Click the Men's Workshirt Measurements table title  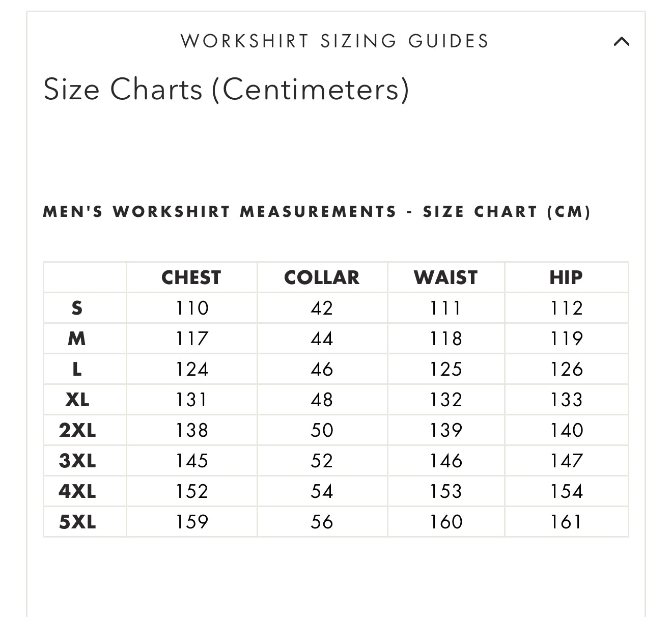point(317,212)
